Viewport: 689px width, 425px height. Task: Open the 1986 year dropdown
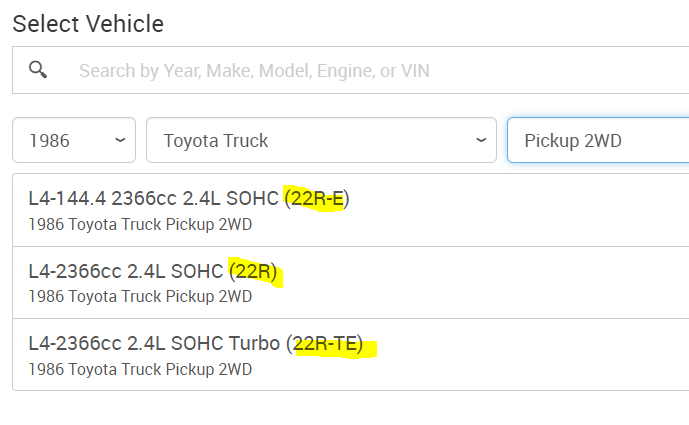tap(74, 140)
